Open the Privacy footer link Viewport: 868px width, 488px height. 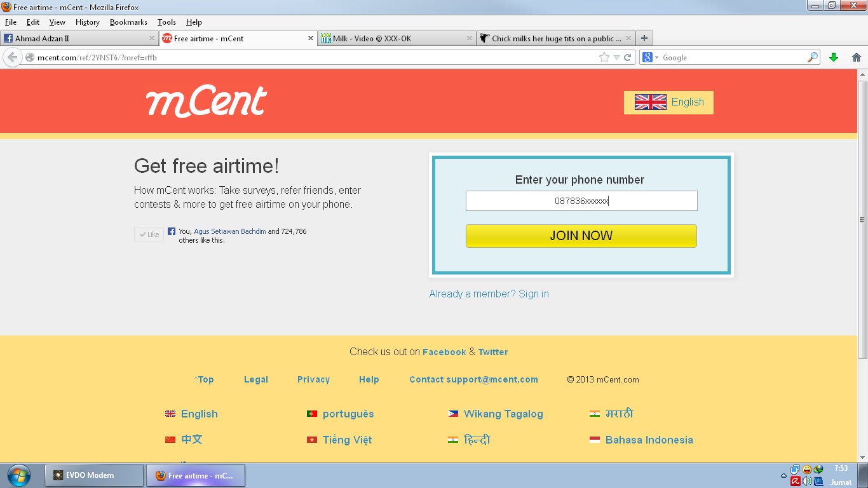pyautogui.click(x=313, y=379)
